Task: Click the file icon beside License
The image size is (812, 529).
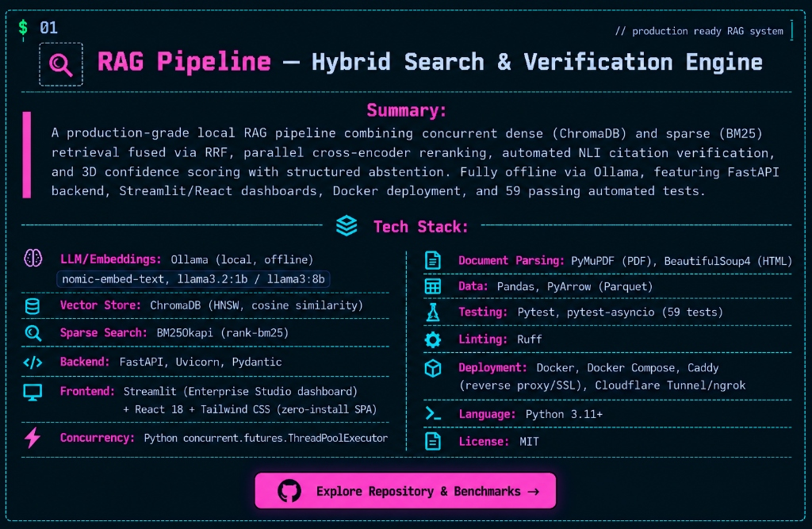Action: coord(433,442)
